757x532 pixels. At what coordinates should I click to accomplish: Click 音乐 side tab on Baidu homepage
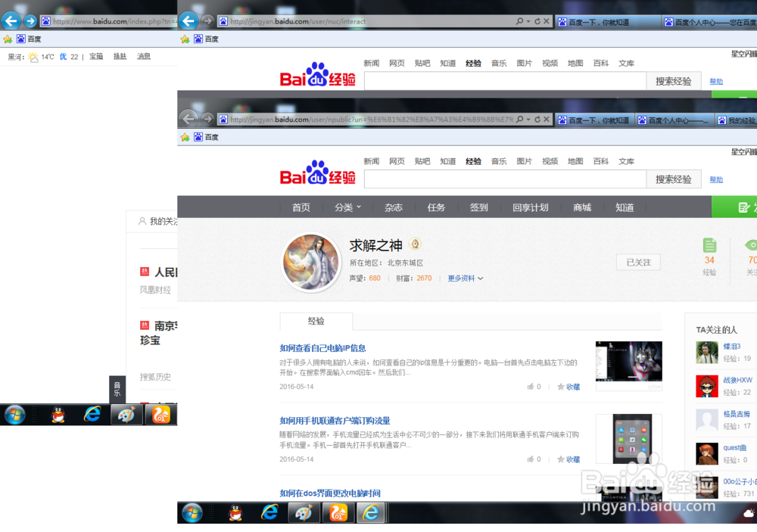point(117,389)
